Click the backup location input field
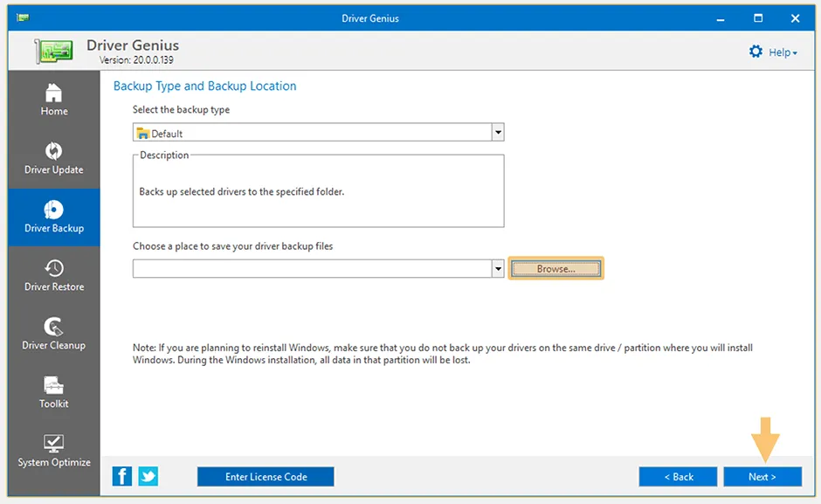Viewport: 821px width, 504px height. (313, 269)
